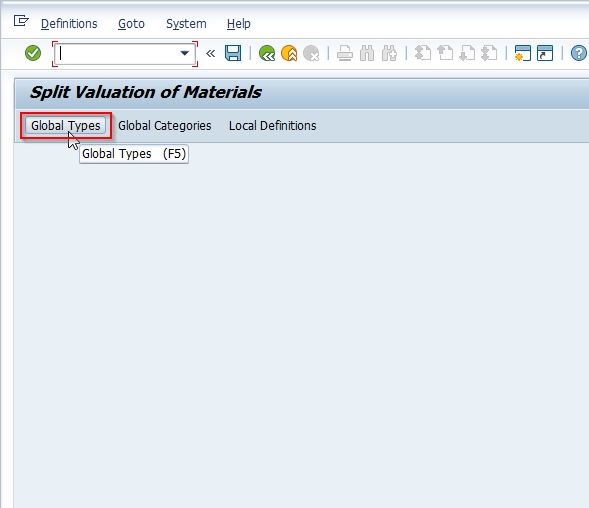Collapse command field with double chevron

click(x=210, y=53)
